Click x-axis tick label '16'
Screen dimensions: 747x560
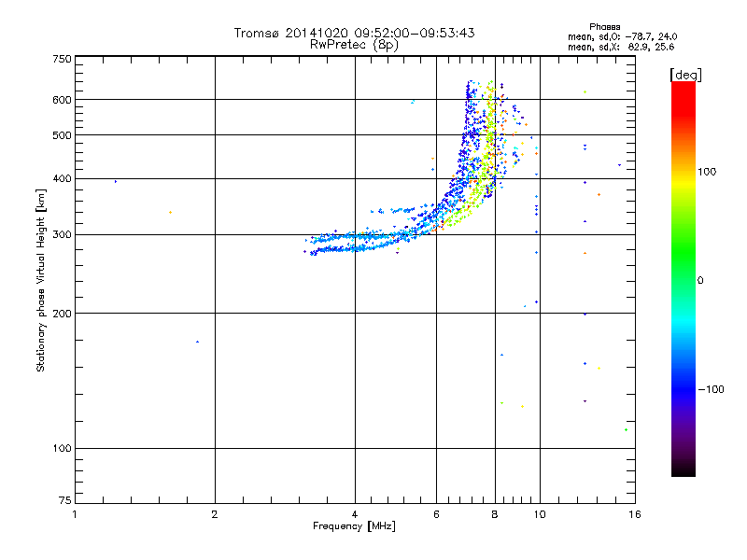pyautogui.click(x=635, y=514)
